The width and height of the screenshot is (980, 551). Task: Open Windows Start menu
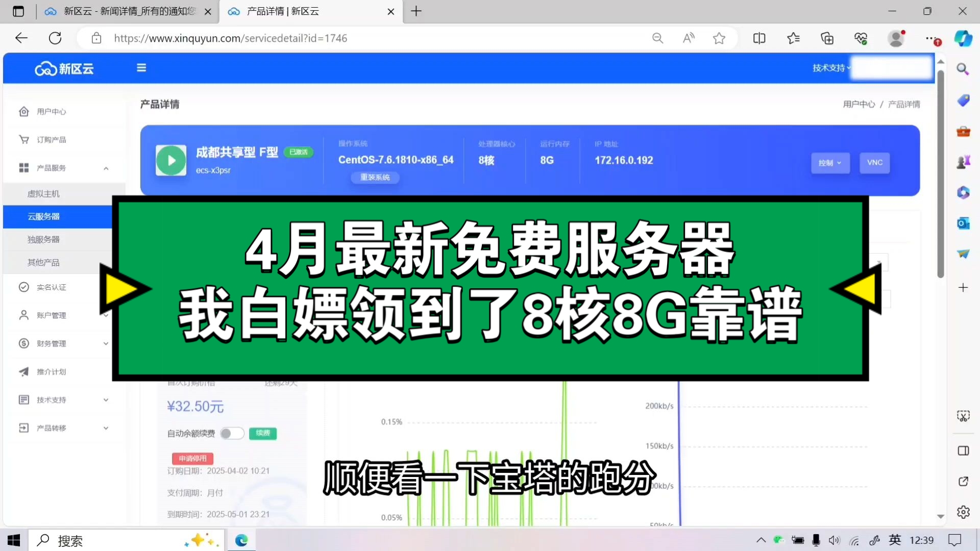point(14,540)
